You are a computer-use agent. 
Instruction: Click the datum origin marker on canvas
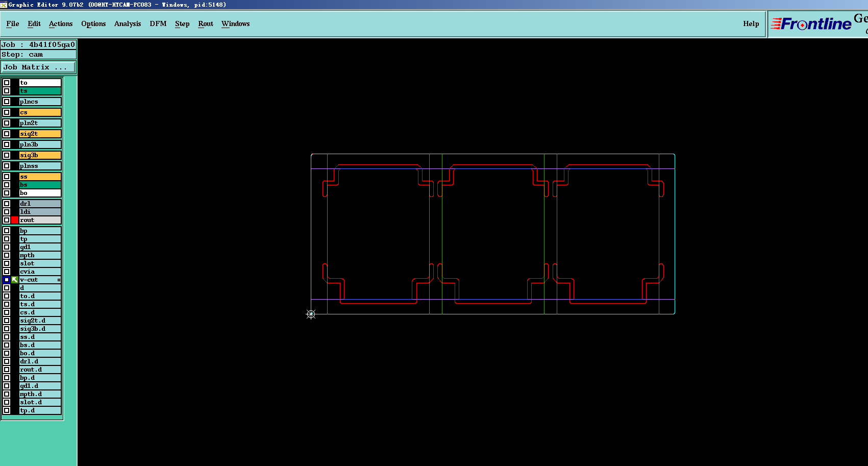[x=311, y=314]
